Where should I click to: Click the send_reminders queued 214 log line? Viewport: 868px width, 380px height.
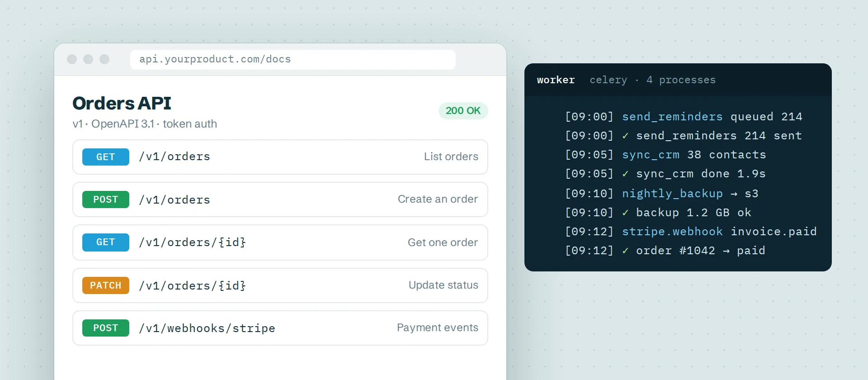[684, 117]
